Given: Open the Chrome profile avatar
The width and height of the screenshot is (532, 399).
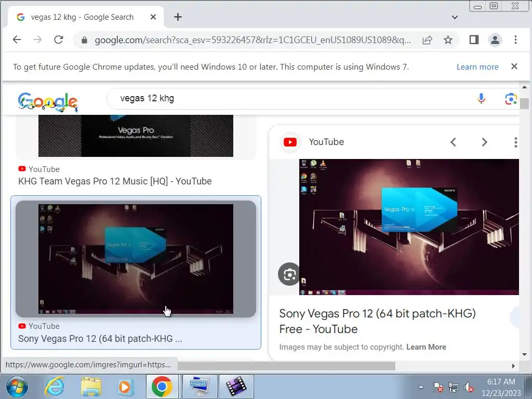Looking at the screenshot, I should coord(495,39).
